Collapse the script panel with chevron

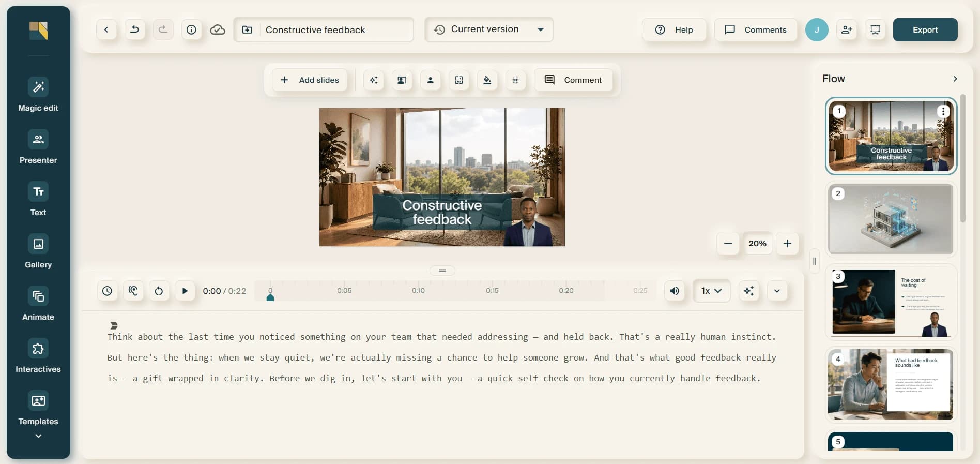click(777, 291)
